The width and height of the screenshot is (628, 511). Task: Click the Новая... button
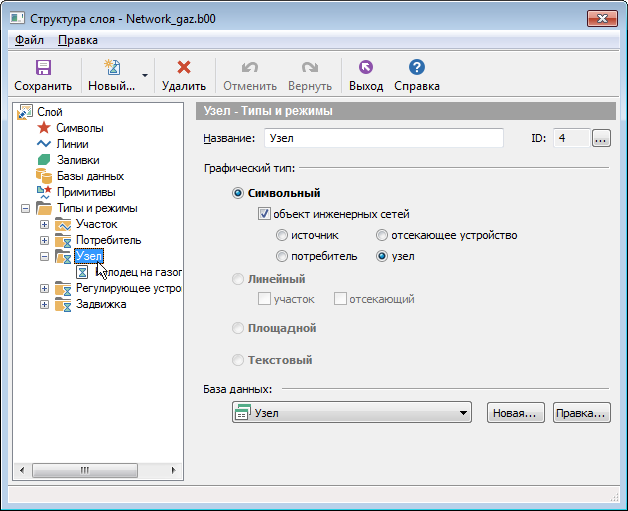coord(515,412)
